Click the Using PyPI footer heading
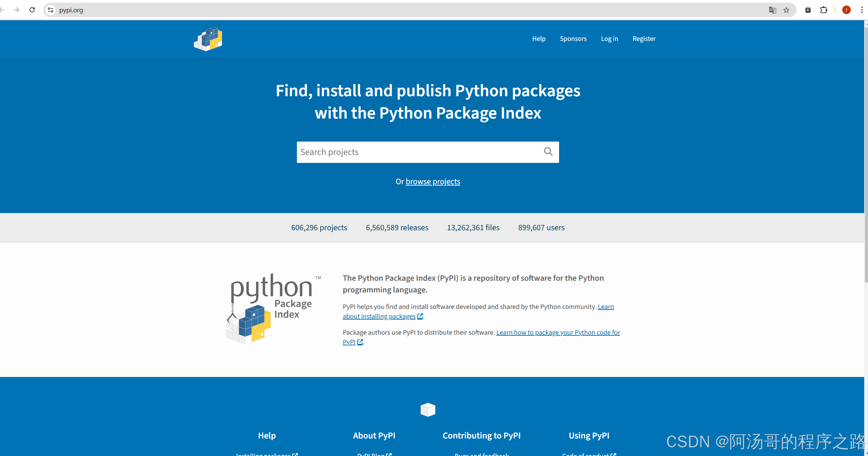868x456 pixels. [589, 435]
